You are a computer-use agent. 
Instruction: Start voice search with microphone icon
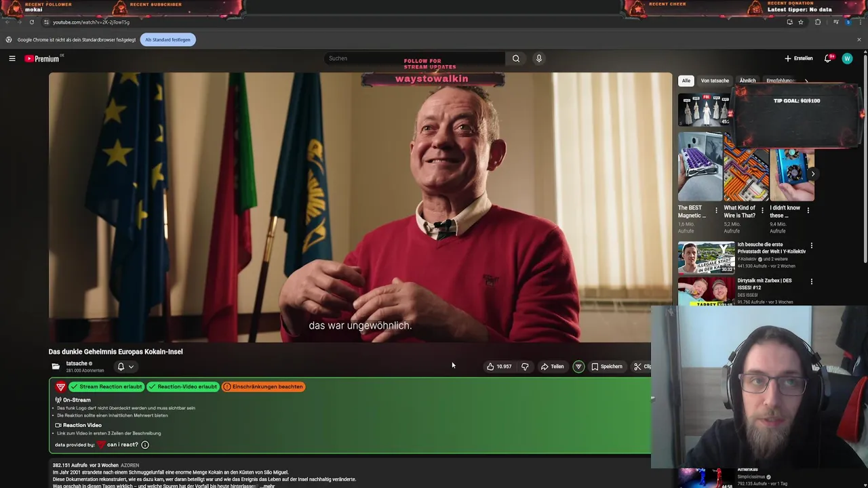pos(539,58)
